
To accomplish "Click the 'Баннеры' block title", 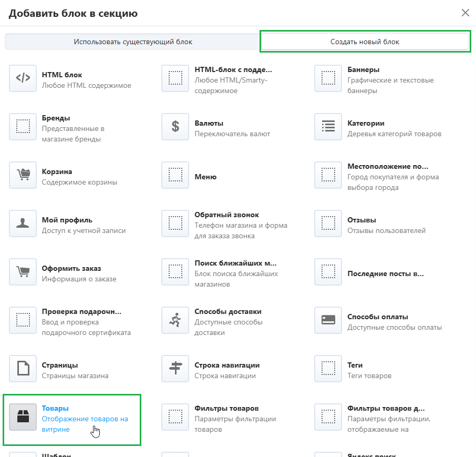I will tap(364, 69).
